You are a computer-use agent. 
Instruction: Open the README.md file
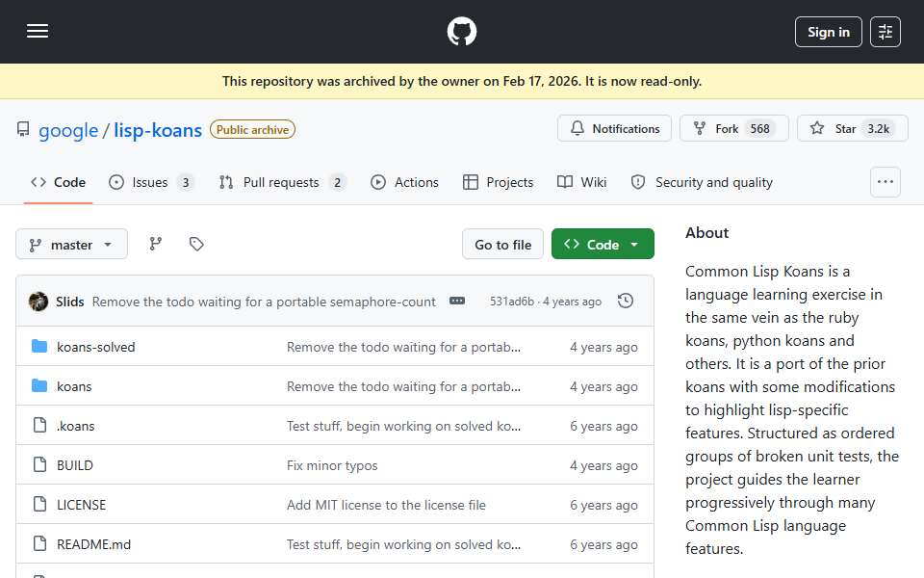click(93, 544)
